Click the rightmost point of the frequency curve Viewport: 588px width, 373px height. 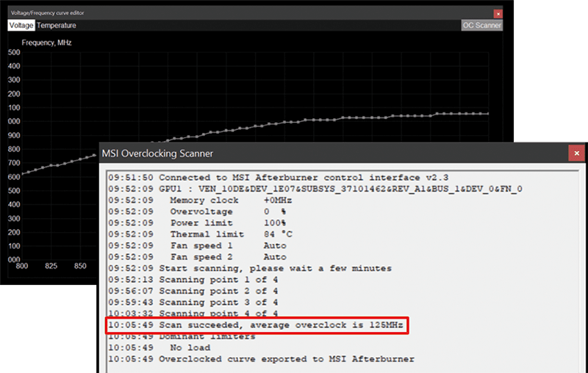coord(488,114)
